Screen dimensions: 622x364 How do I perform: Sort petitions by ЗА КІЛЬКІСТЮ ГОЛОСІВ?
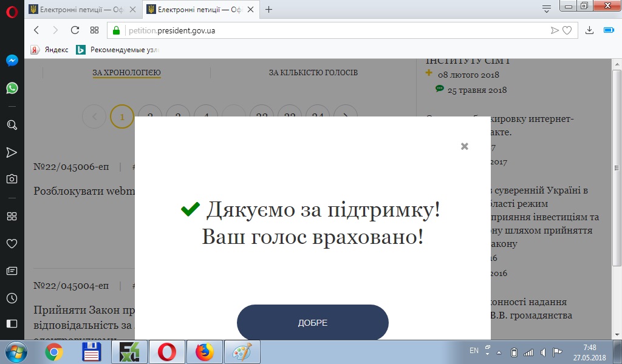(x=313, y=73)
